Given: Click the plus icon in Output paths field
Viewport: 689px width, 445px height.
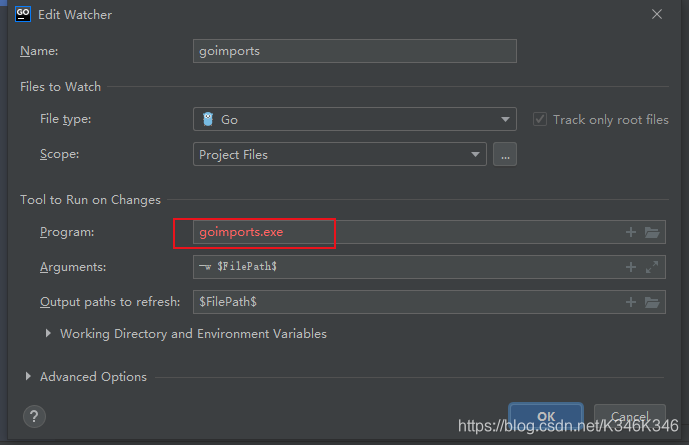Looking at the screenshot, I should click(630, 301).
